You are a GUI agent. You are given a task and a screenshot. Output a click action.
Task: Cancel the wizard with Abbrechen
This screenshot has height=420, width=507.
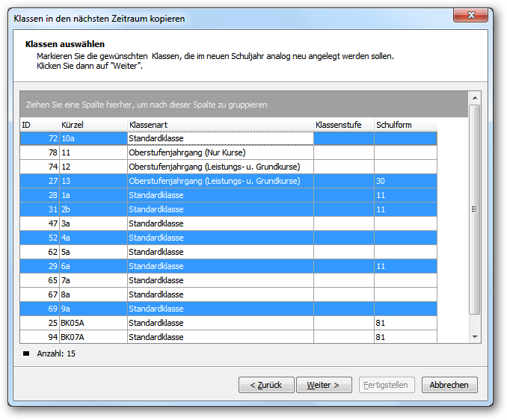[x=449, y=385]
